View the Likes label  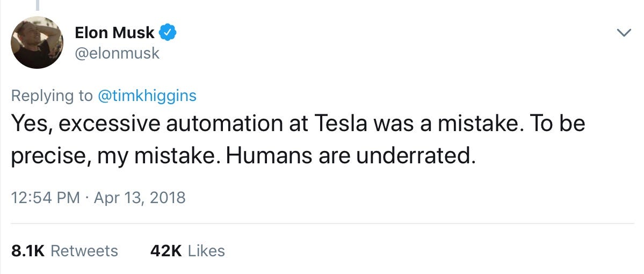pos(206,251)
